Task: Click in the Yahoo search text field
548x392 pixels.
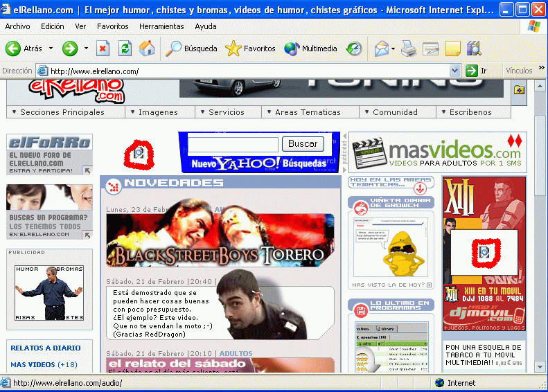Action: (233, 144)
